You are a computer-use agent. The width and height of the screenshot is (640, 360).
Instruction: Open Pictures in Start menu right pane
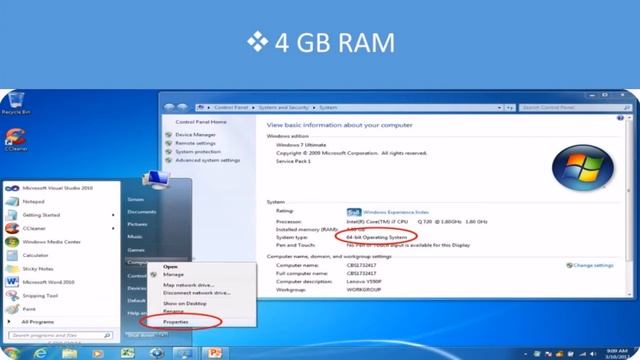pyautogui.click(x=138, y=224)
